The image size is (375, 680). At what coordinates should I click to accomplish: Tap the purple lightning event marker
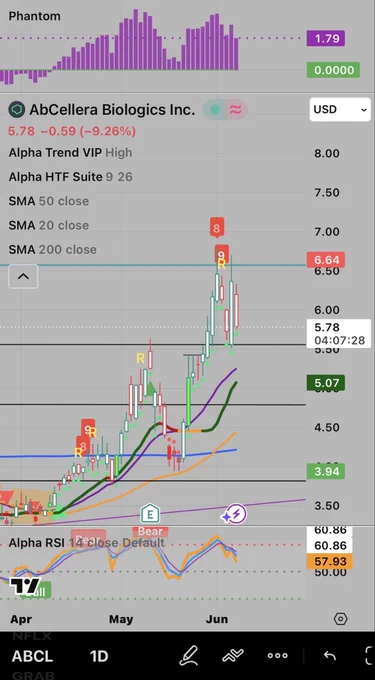point(235,514)
